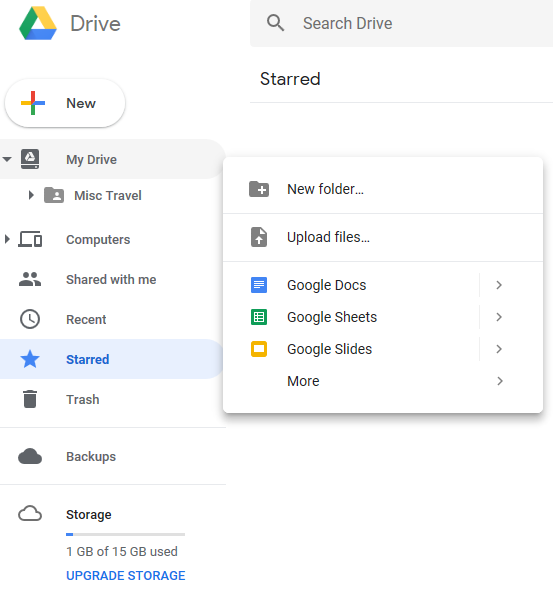Open the More submenu chevron

500,381
